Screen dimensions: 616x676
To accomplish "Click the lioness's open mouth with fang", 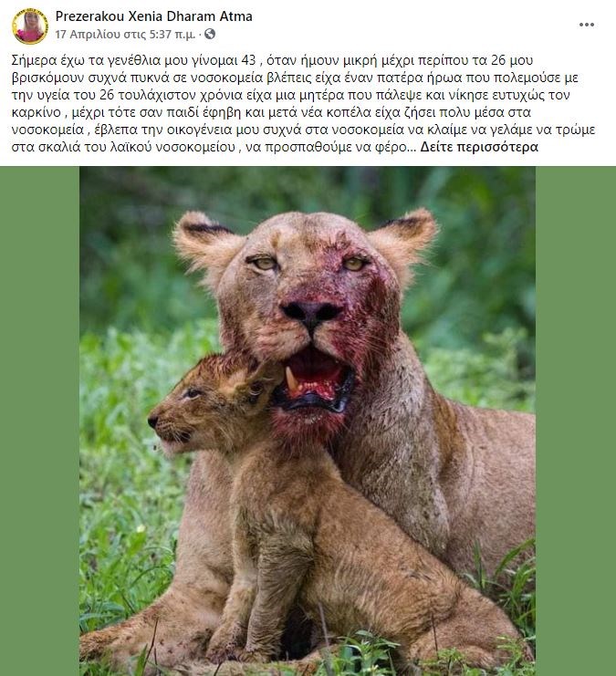I will tap(314, 381).
